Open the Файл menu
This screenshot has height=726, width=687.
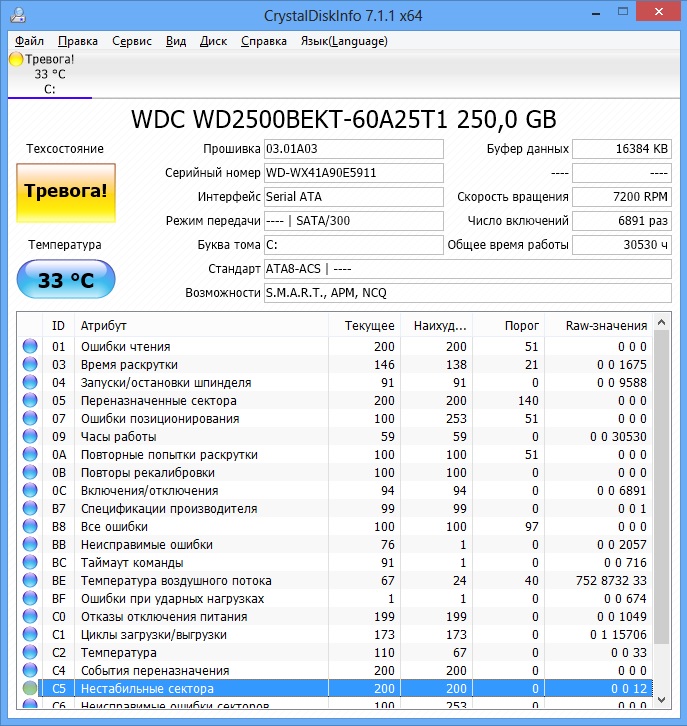29,41
